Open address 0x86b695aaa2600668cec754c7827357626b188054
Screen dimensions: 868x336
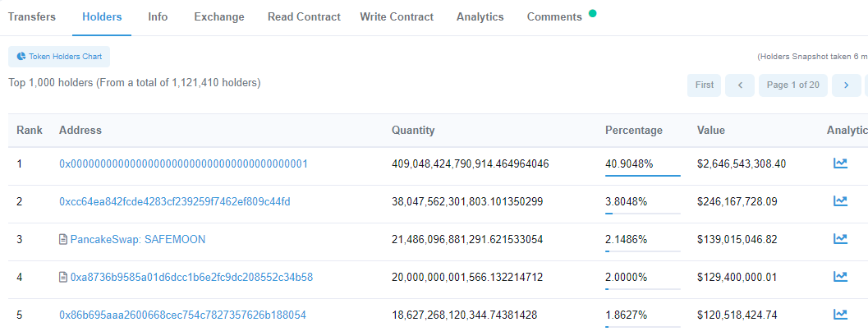(182, 315)
